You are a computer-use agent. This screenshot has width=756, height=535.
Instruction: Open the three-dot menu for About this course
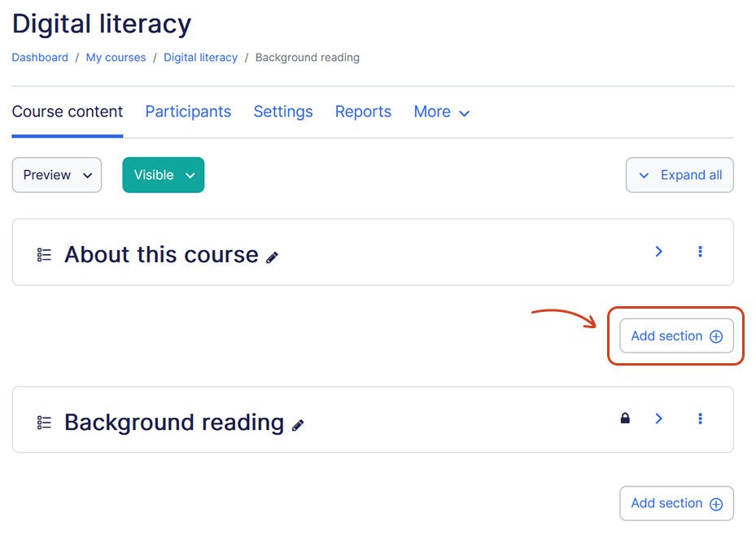pyautogui.click(x=701, y=252)
